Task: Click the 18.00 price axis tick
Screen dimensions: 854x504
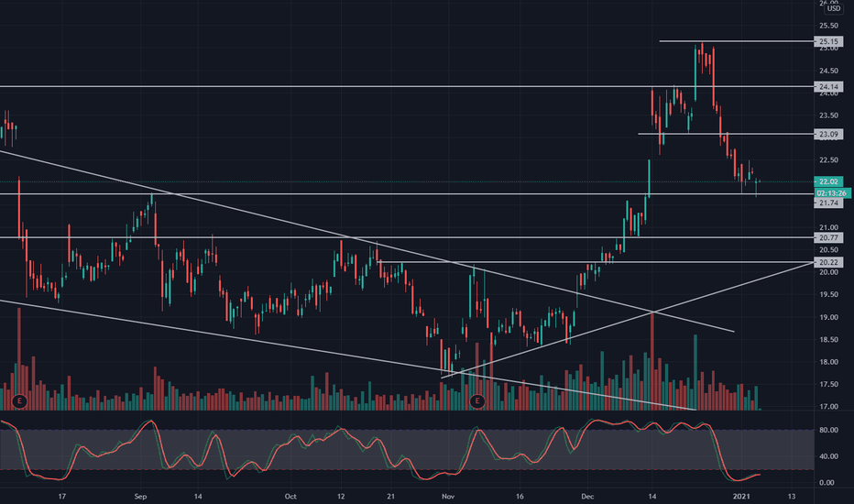Action: (828, 362)
